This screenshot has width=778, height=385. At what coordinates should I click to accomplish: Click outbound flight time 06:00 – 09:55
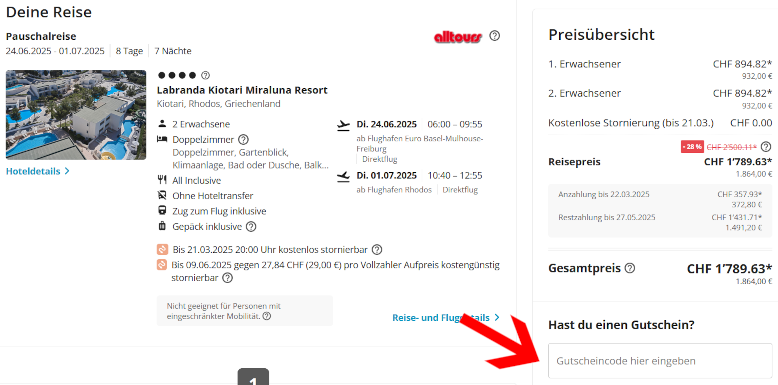click(454, 124)
